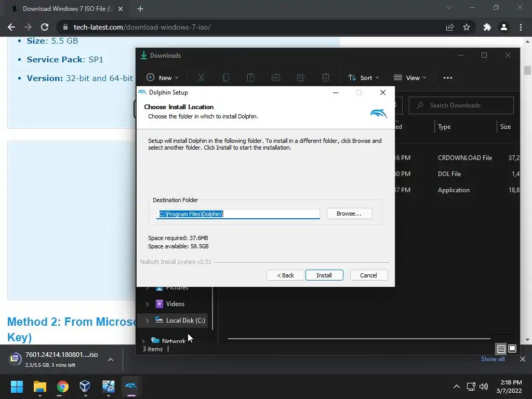Go Back in Dolphin Setup
This screenshot has width=532, height=399.
(x=285, y=275)
